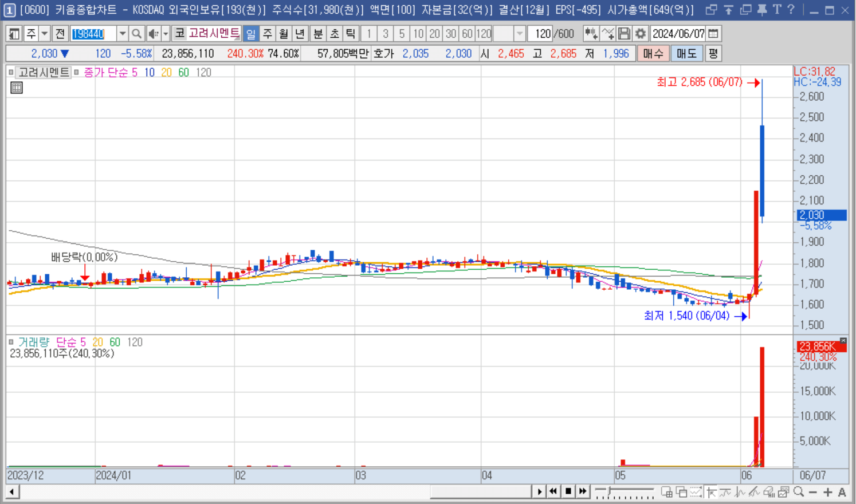Expand the 주 market type dropdown arrow
The height and width of the screenshot is (504, 856).
(x=44, y=34)
